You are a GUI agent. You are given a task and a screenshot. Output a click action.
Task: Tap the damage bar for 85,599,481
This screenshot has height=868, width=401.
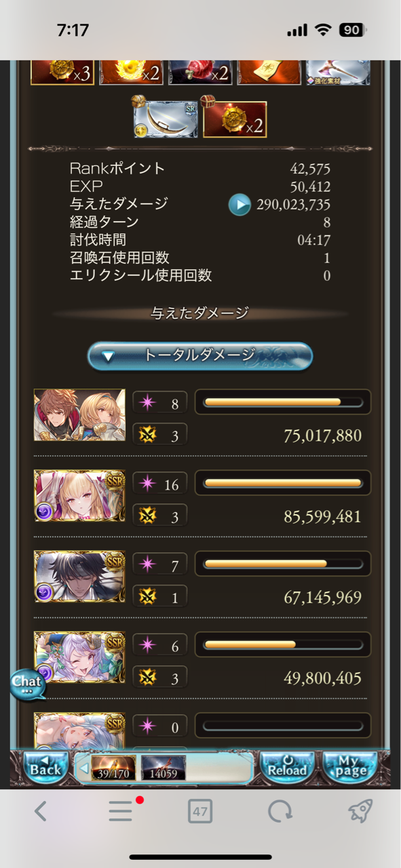(x=283, y=483)
